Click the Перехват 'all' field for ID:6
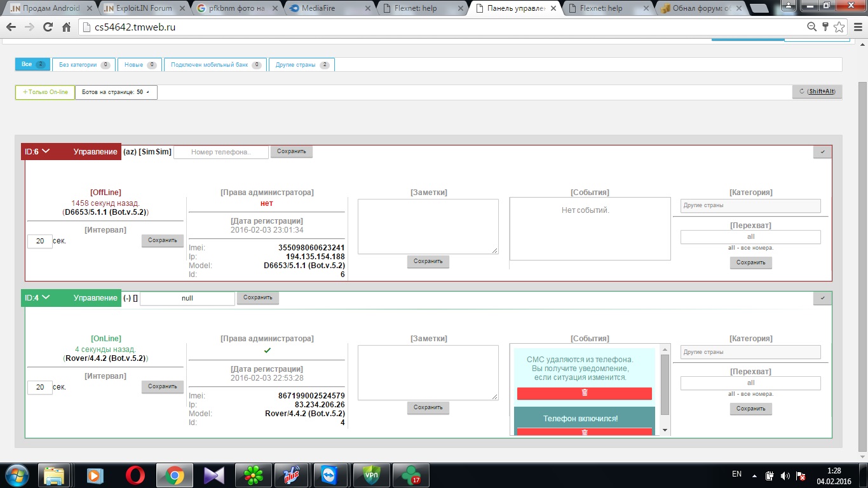The height and width of the screenshot is (488, 868). (750, 237)
